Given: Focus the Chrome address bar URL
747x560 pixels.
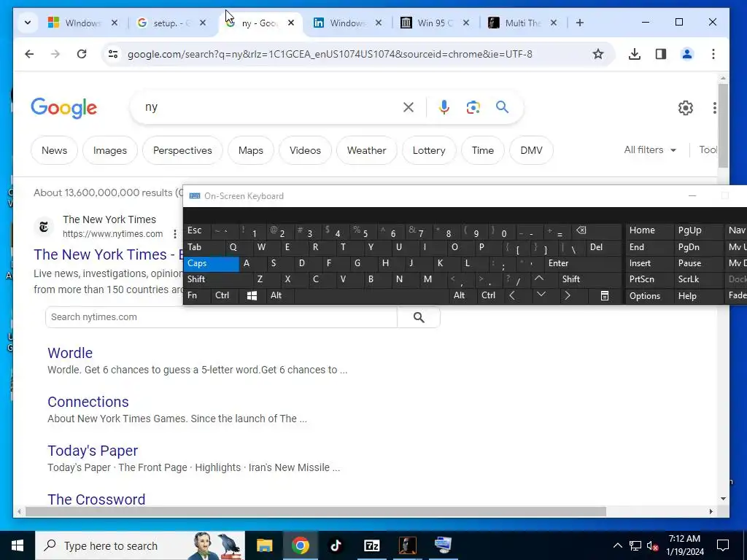Looking at the screenshot, I should point(330,54).
